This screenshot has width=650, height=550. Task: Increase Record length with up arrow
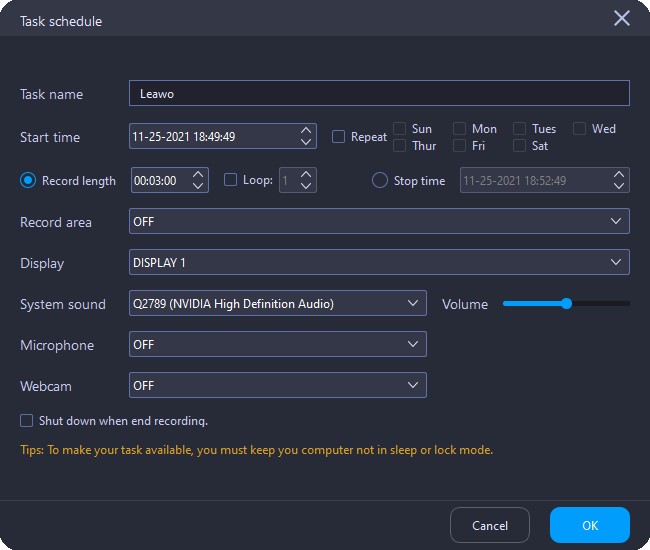198,174
